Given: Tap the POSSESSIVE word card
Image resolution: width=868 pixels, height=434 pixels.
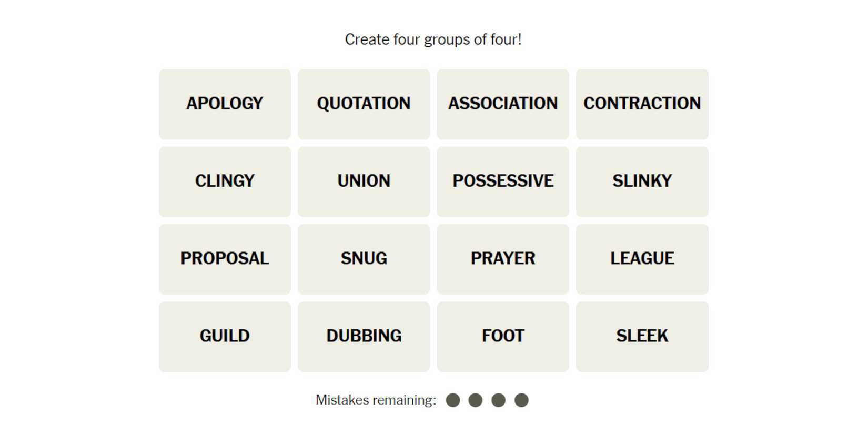Looking at the screenshot, I should (x=502, y=181).
